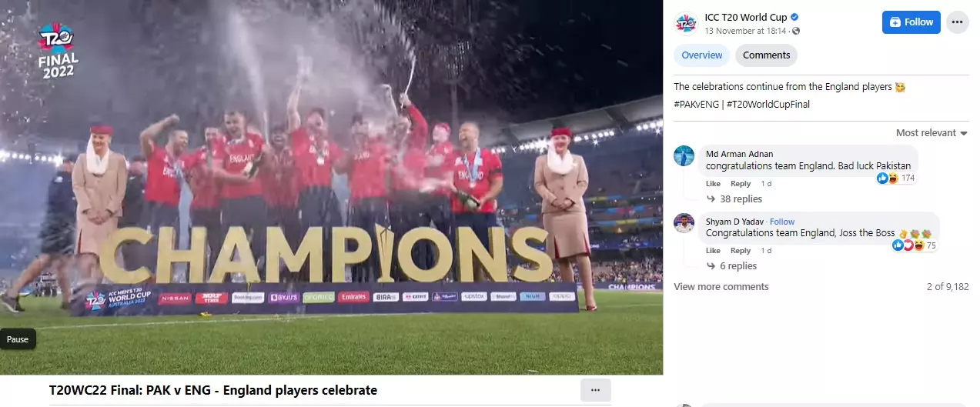Image resolution: width=980 pixels, height=407 pixels.
Task: Open the ICC T20 World Cup page avatar
Action: pos(685,23)
